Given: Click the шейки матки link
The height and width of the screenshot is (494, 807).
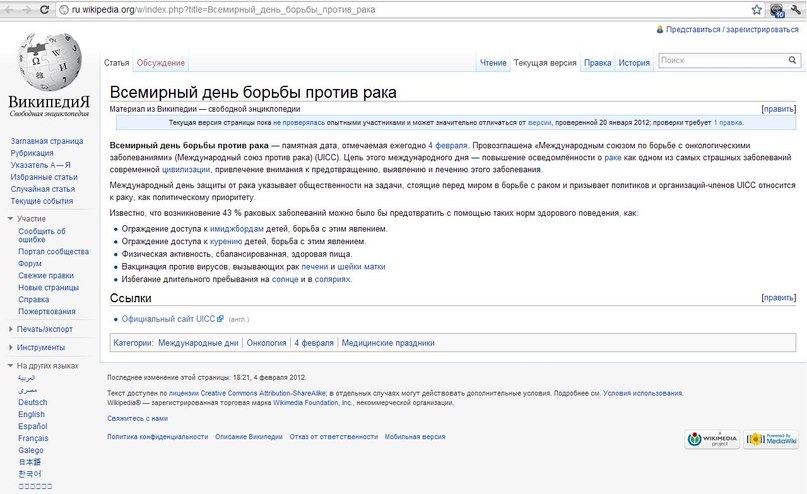Looking at the screenshot, I should click(x=361, y=267).
